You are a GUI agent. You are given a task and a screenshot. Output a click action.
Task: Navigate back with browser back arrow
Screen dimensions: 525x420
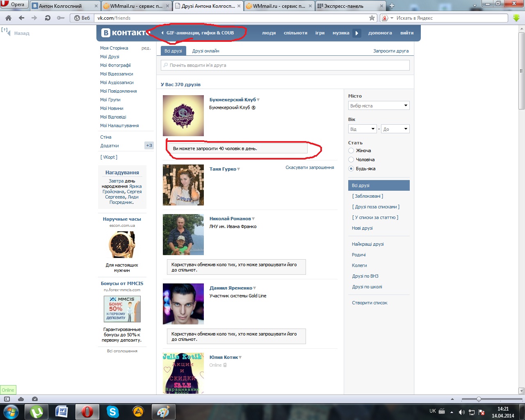pyautogui.click(x=21, y=18)
